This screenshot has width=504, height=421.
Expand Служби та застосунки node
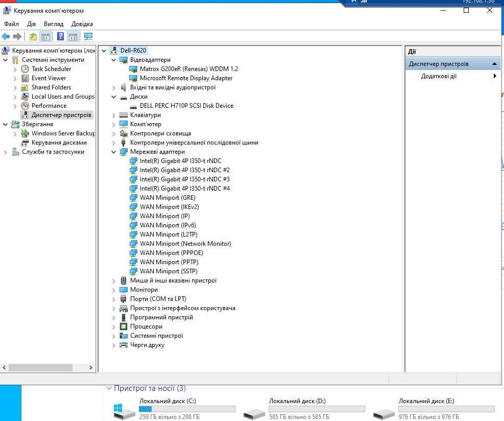click(x=5, y=152)
